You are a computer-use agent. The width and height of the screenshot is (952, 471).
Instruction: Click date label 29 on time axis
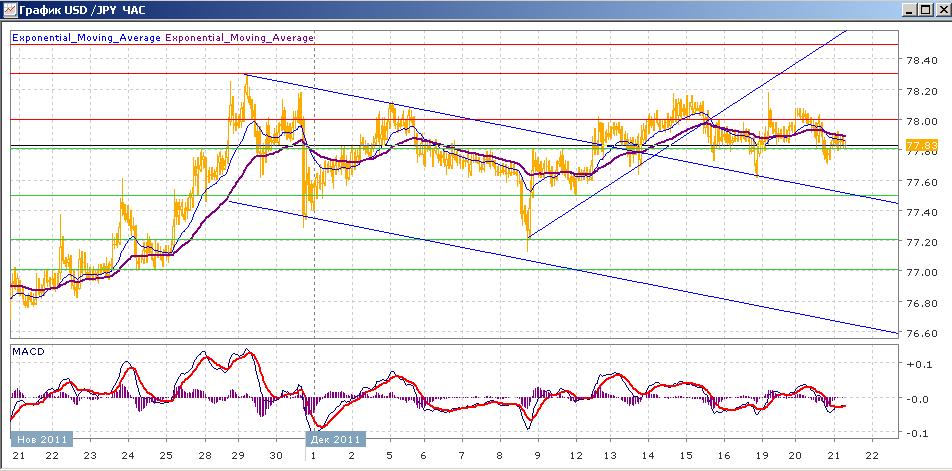238,456
